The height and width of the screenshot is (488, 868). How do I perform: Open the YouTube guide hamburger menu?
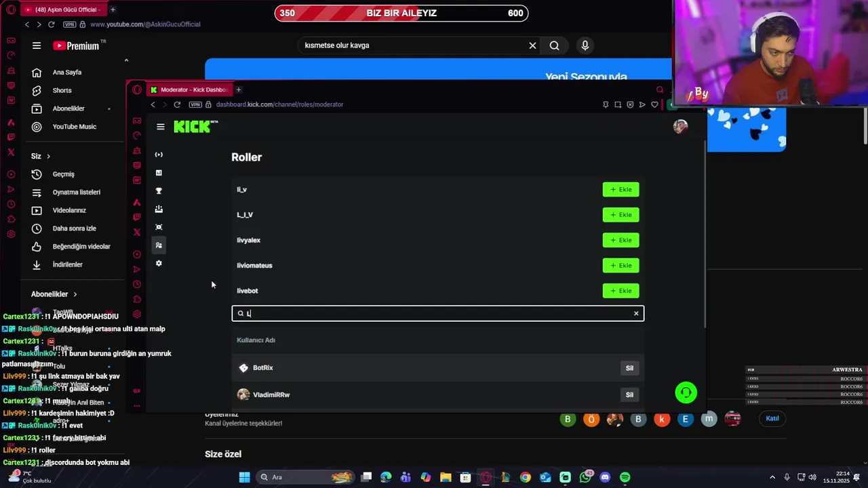pyautogui.click(x=37, y=45)
